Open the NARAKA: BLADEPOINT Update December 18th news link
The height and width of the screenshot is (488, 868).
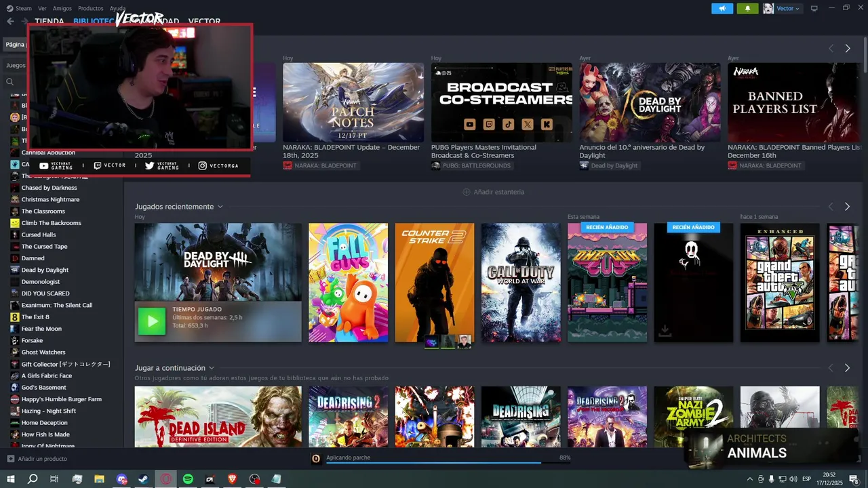pos(352,151)
